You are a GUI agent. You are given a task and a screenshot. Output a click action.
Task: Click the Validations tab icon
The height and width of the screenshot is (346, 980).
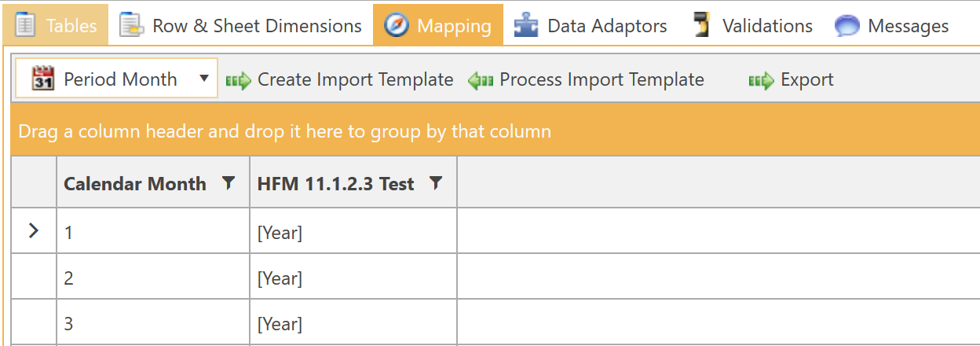703,26
